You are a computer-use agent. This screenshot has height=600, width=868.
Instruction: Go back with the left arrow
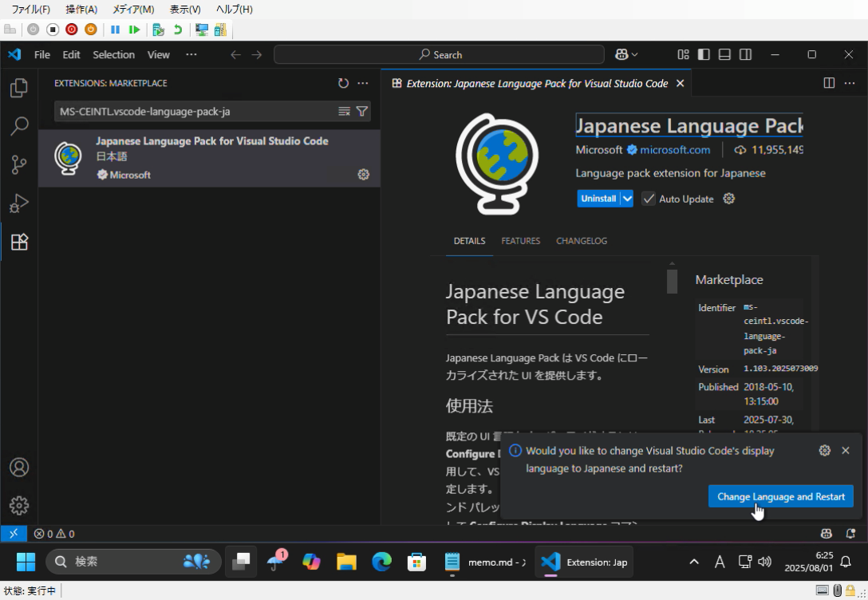235,54
